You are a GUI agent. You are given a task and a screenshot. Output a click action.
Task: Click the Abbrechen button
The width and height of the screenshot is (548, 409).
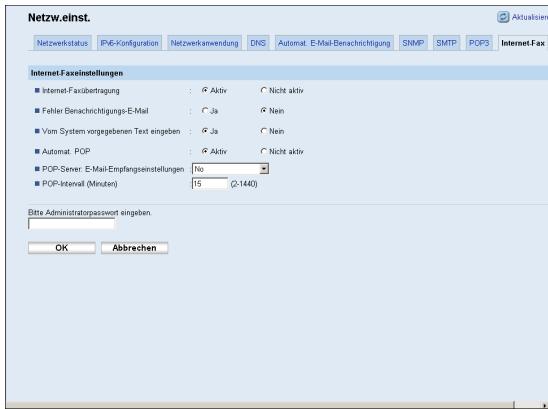pyautogui.click(x=135, y=248)
